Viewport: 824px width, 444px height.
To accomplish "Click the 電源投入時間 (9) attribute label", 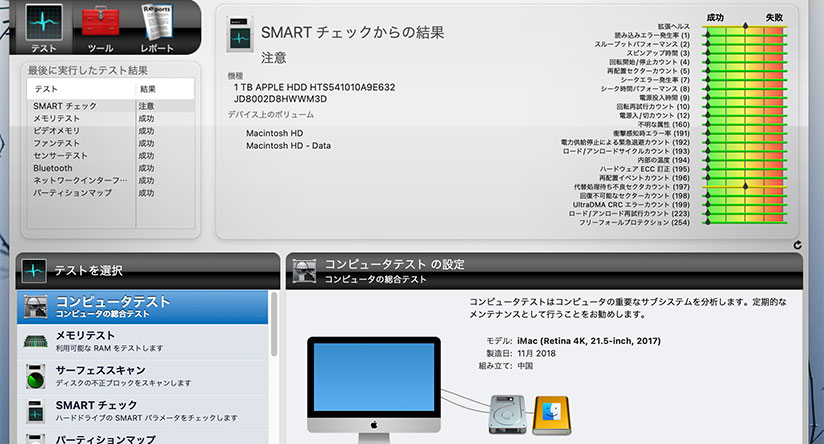I will coord(664,98).
